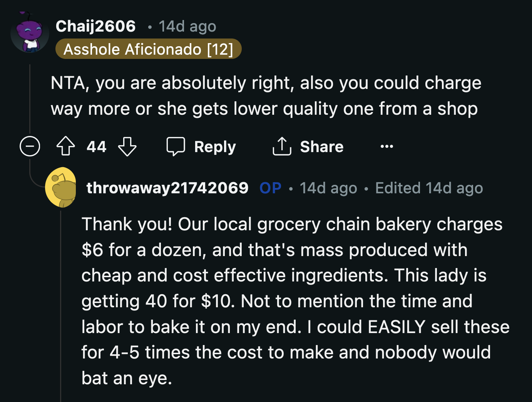532x402 pixels.
Task: Collapse Chaij2606's comment thread
Action: pos(30,146)
